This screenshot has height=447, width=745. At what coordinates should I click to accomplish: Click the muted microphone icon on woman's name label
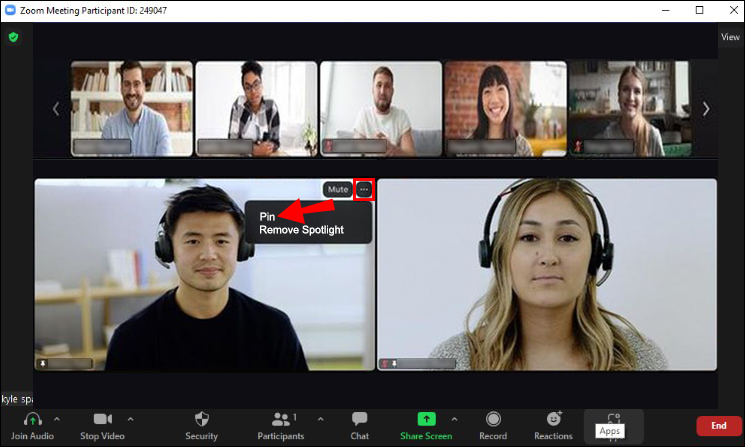[x=385, y=363]
